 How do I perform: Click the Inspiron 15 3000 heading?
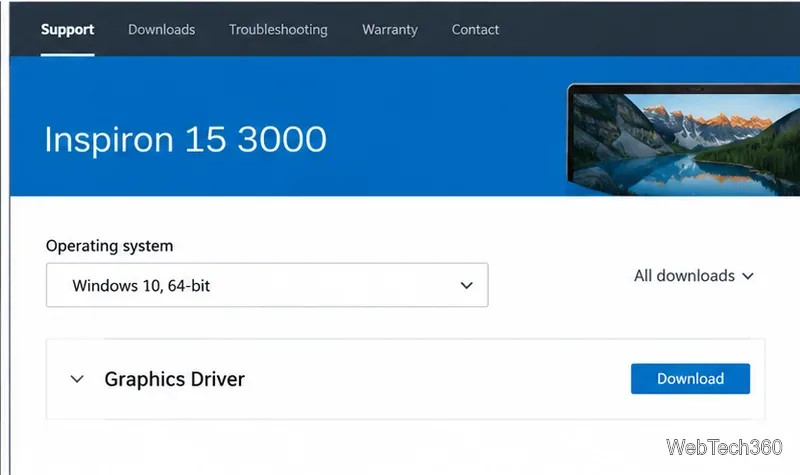185,139
